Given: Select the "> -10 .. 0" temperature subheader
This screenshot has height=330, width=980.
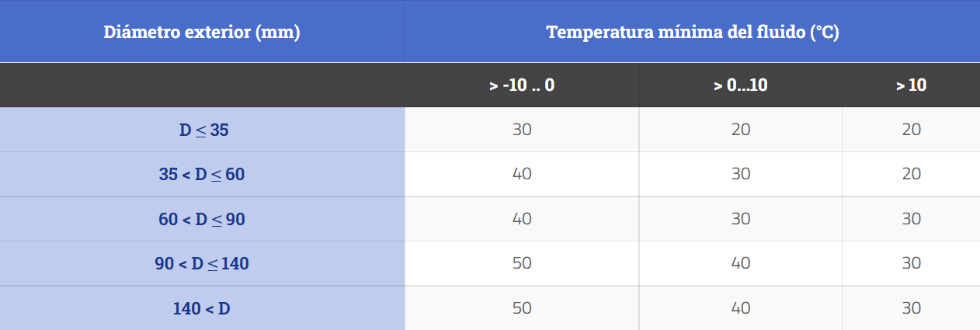Looking at the screenshot, I should tap(522, 85).
